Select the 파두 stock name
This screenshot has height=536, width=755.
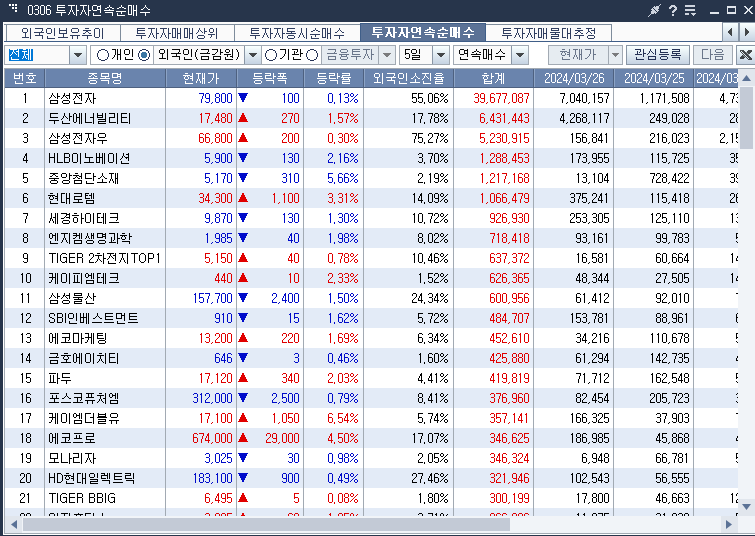point(60,378)
